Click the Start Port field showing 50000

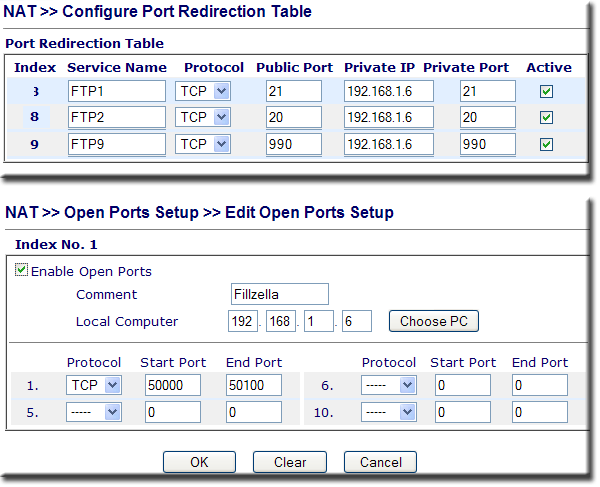(x=173, y=385)
